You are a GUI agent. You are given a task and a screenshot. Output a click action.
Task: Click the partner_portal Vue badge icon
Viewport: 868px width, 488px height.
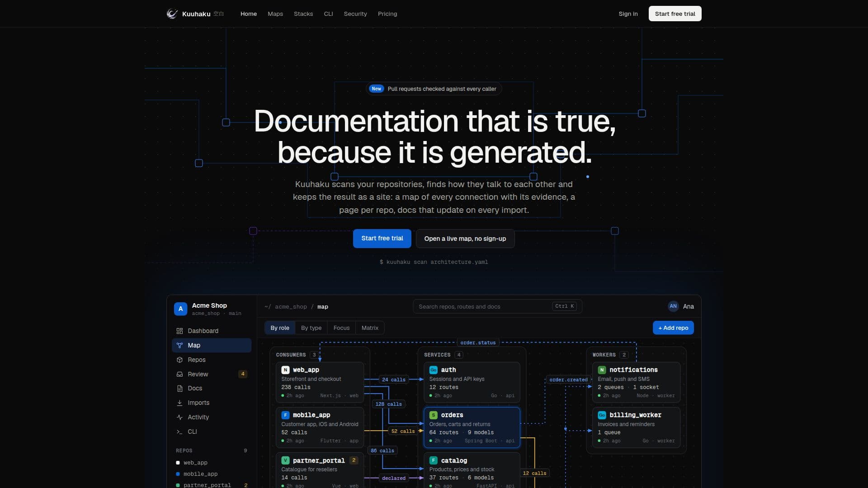[285, 460]
